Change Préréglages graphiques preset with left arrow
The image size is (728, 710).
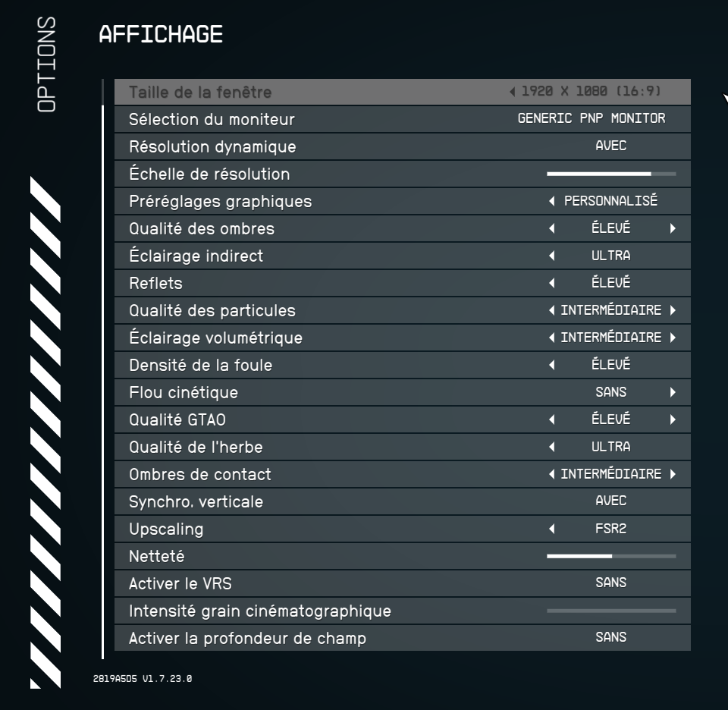(552, 201)
